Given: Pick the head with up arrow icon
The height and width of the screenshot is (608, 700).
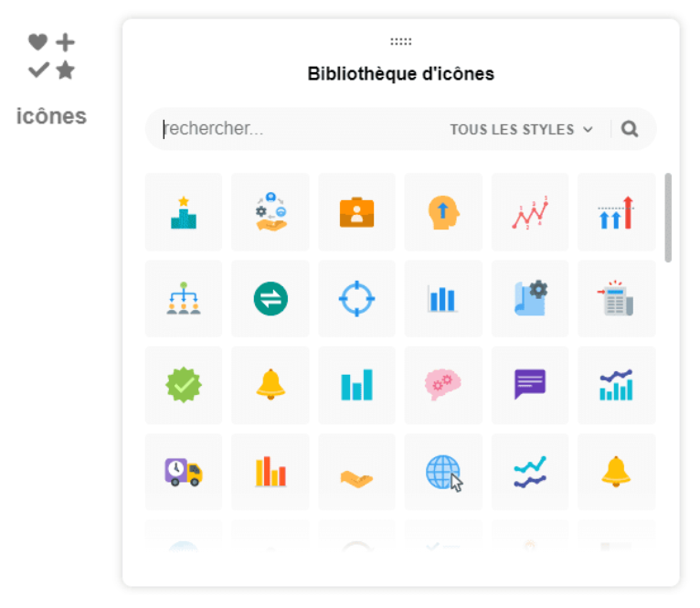Looking at the screenshot, I should point(443,212).
